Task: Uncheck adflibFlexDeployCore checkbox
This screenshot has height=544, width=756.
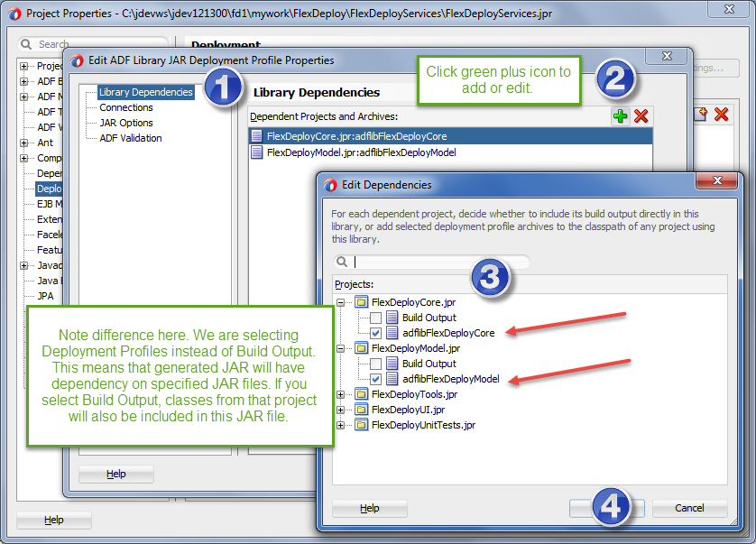Action: click(375, 333)
